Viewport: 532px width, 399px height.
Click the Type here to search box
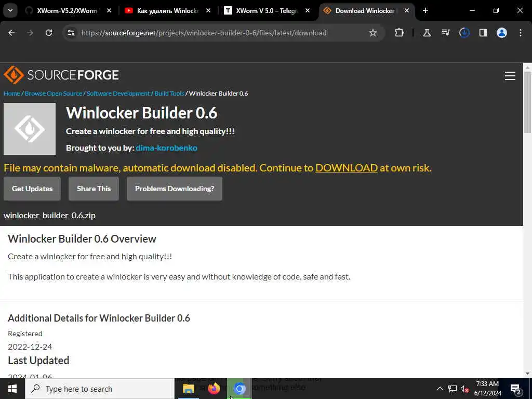[100, 389]
